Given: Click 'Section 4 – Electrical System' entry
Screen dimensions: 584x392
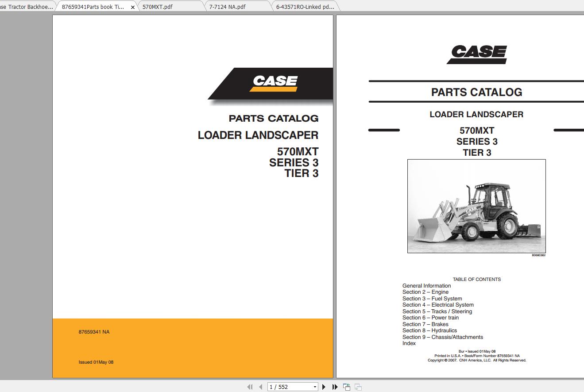Looking at the screenshot, I should tap(438, 305).
